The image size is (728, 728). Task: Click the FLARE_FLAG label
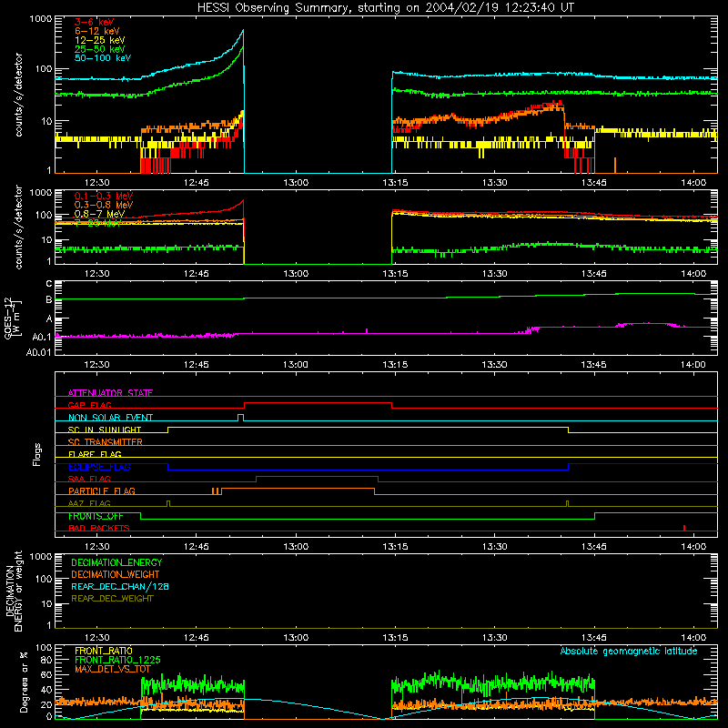click(95, 454)
